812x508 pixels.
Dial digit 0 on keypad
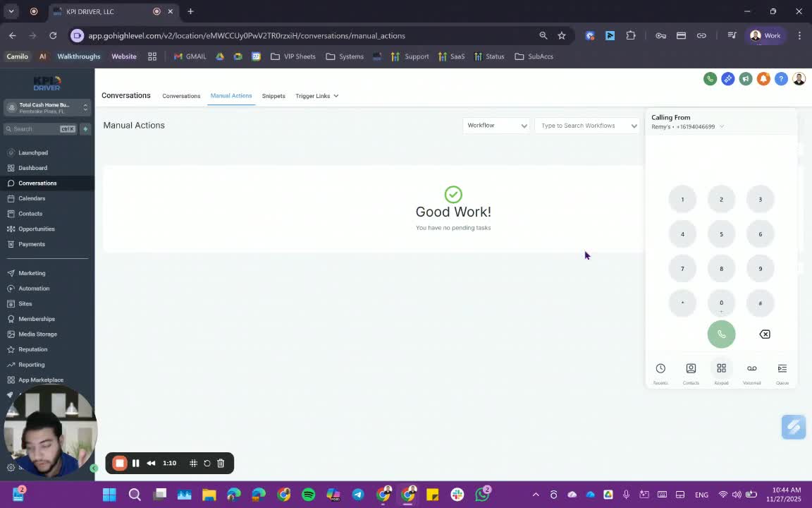point(721,304)
